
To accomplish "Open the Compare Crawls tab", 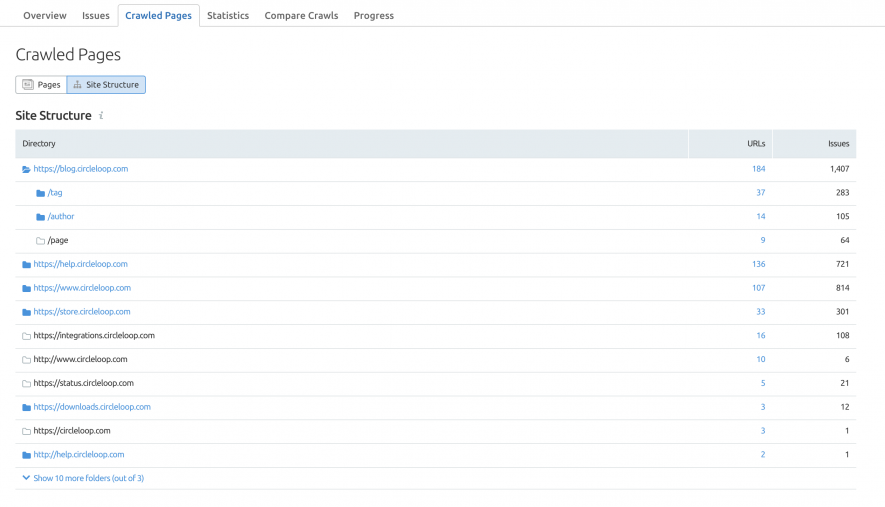I will (x=301, y=16).
